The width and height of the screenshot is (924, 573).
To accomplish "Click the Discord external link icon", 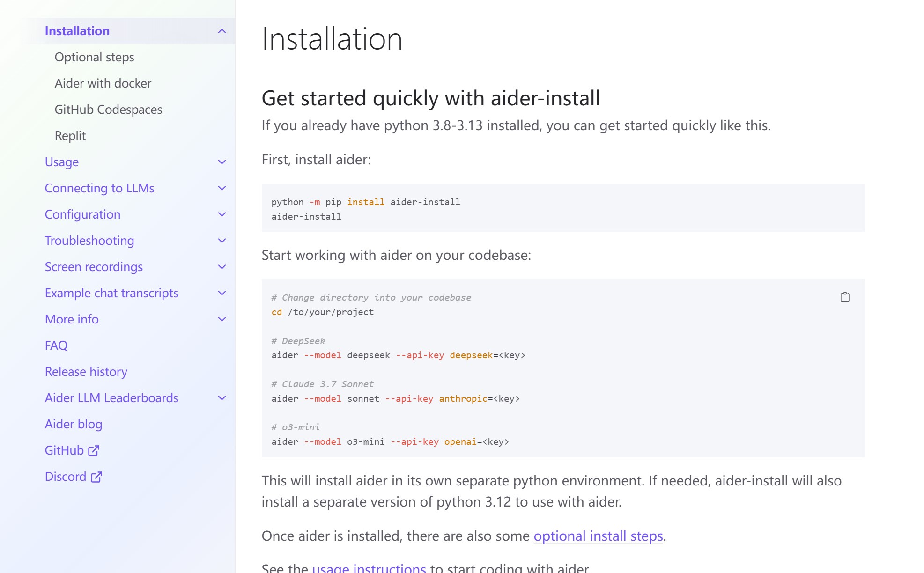I will 96,477.
